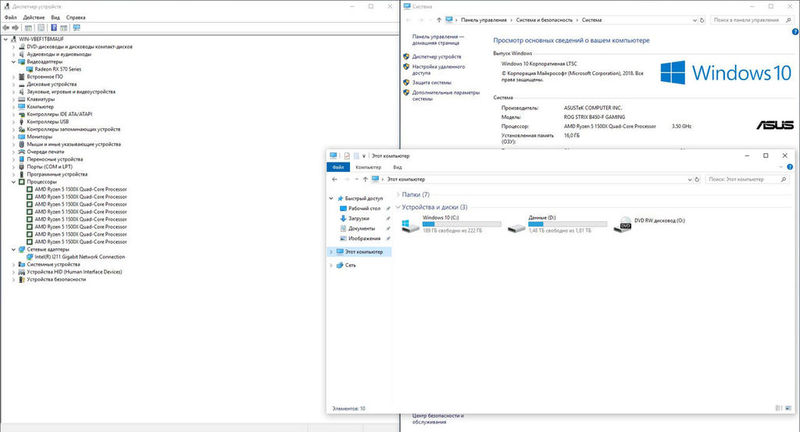Open Файл menu in Device Manager
This screenshot has height=432, width=800.
[x=10, y=17]
